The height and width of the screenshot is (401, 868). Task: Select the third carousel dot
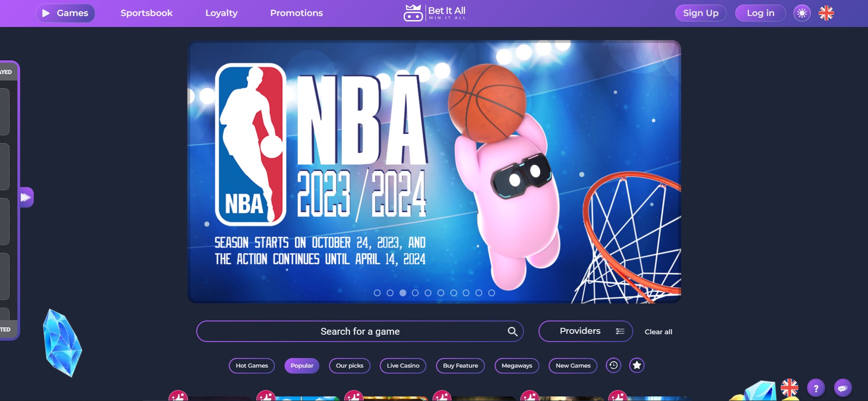coord(403,293)
